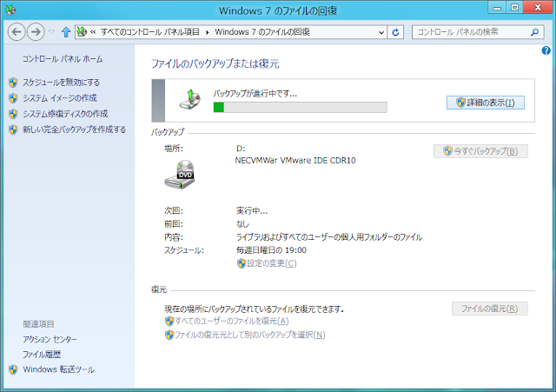Screen dimensions: 556x392
Task: Click the shield icon beside システム修復ディスクの作成
Action: [x=13, y=114]
